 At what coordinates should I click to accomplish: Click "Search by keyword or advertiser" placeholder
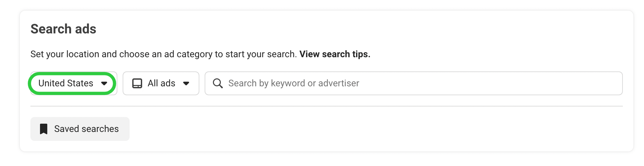tap(294, 83)
